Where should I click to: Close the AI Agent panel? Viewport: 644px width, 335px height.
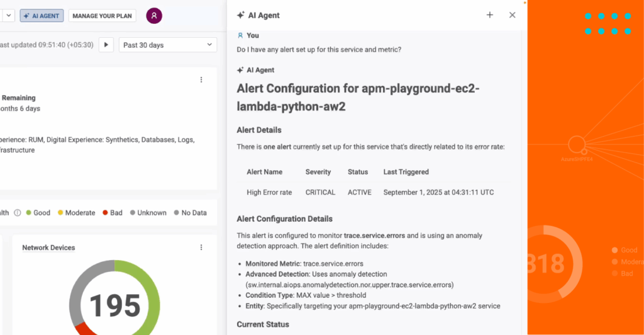[x=513, y=15]
